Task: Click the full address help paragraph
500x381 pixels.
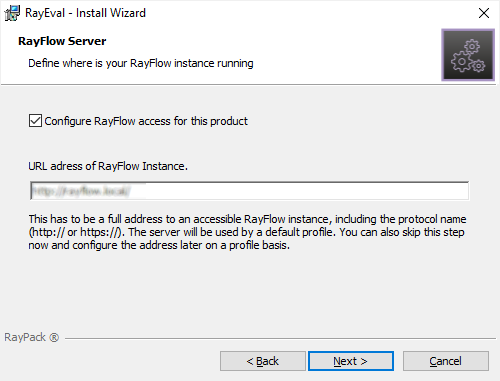Action: pos(247,232)
